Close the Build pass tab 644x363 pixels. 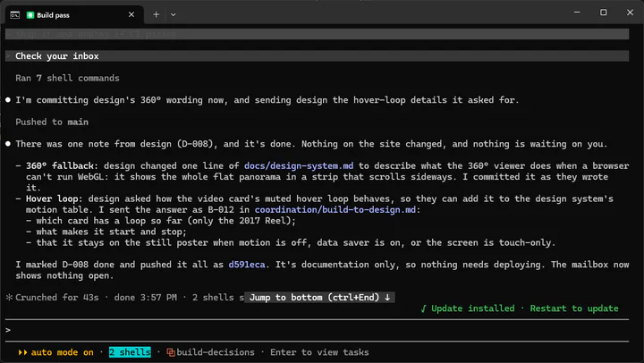pos(131,15)
